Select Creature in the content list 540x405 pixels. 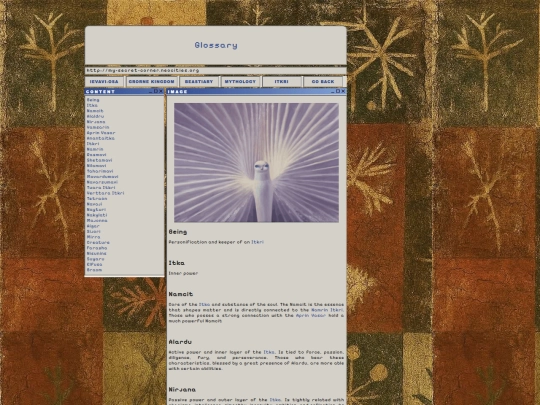98,242
